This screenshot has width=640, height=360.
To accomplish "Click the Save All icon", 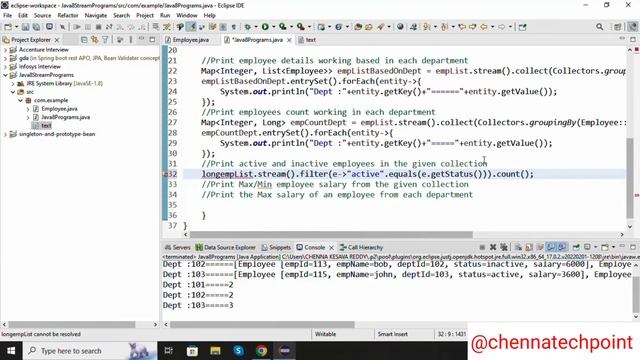I will pos(36,27).
